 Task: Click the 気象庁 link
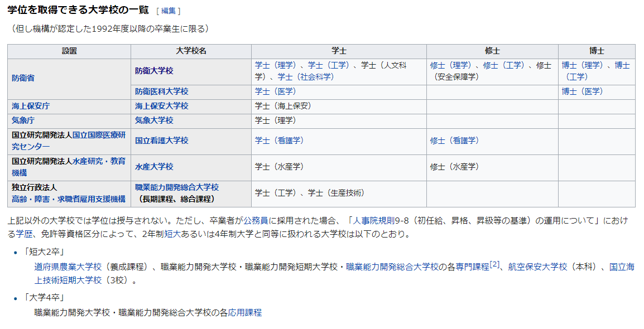[23, 120]
